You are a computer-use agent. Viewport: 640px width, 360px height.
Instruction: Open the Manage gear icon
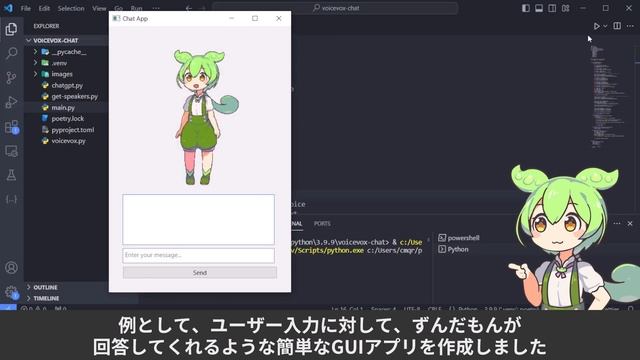tap(11, 292)
